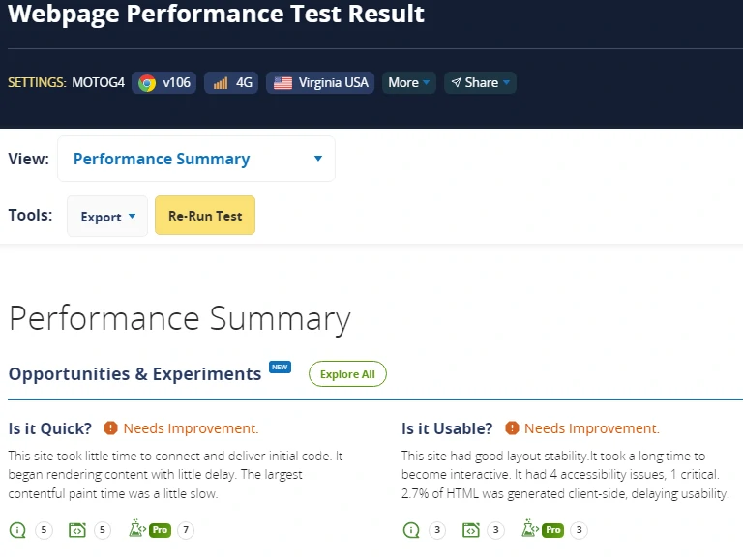Image resolution: width=743 pixels, height=560 pixels.
Task: Click the warning icon beside Is it Quick
Action: (110, 428)
